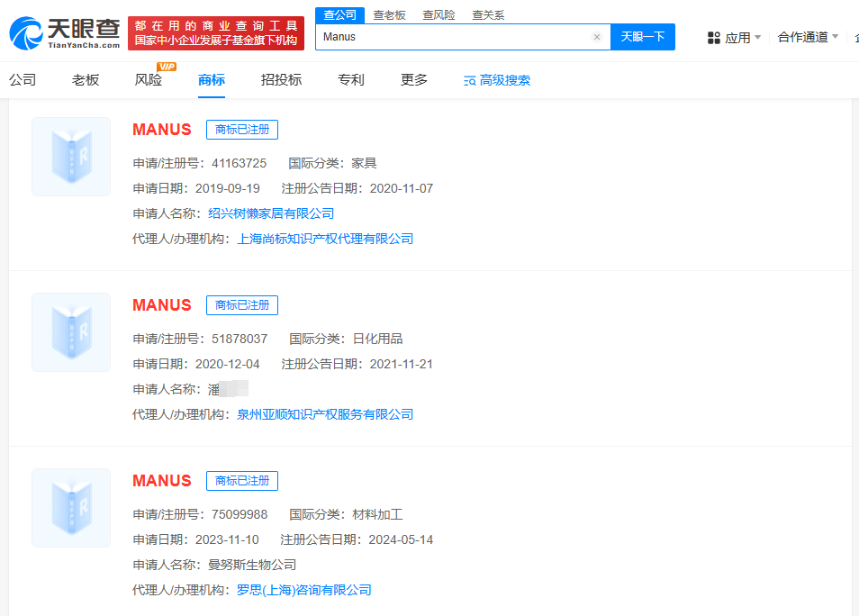Open the 更多 menu tab
The image size is (859, 616).
click(x=413, y=80)
